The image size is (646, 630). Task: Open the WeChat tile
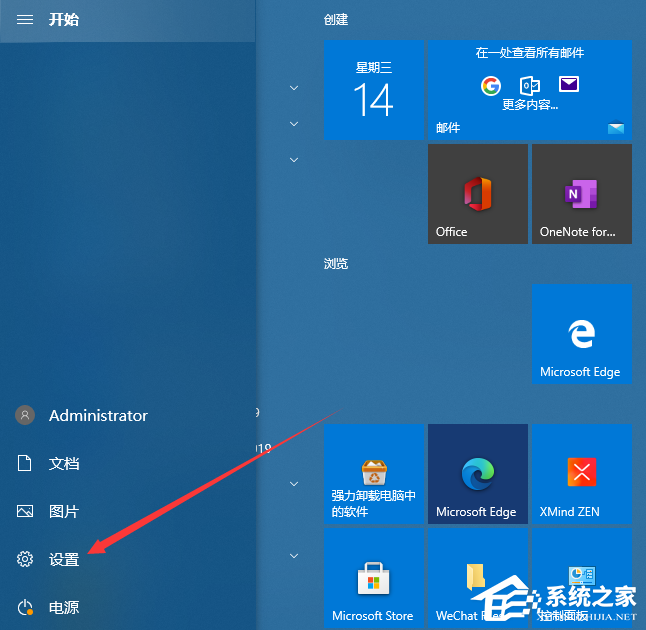pos(477,578)
